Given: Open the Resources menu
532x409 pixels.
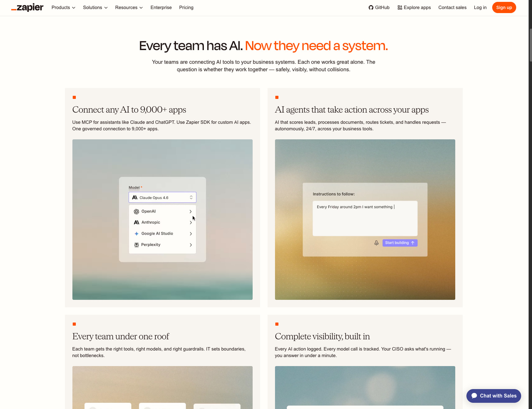Looking at the screenshot, I should coord(129,7).
